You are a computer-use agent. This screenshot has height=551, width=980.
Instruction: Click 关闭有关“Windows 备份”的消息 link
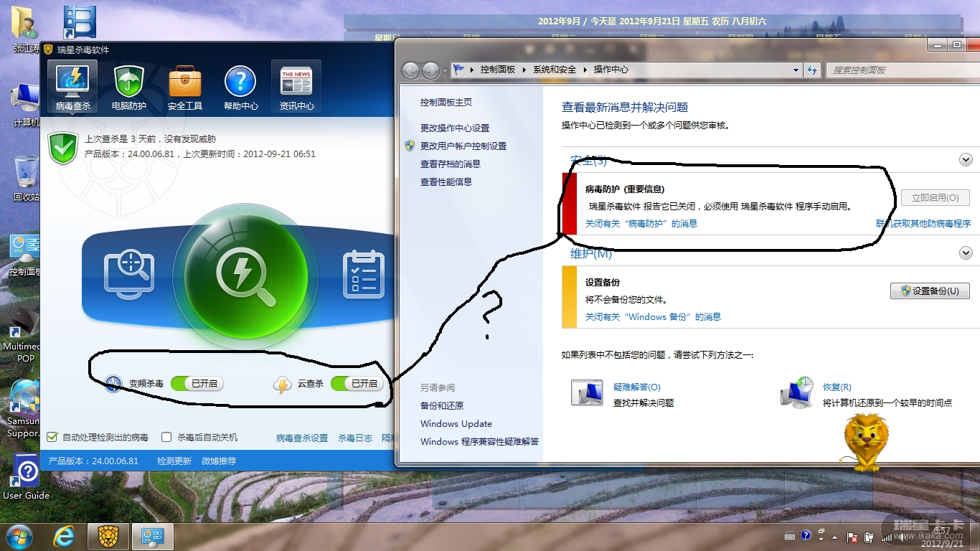(x=653, y=316)
